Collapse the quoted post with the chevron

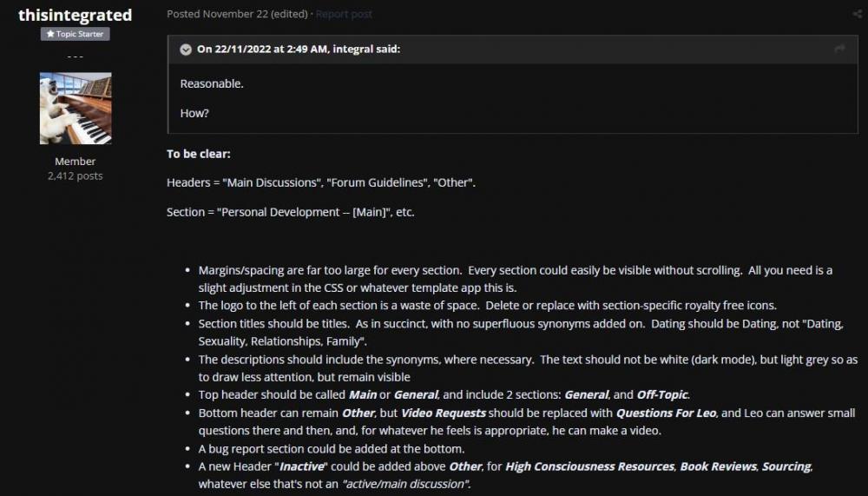click(186, 50)
